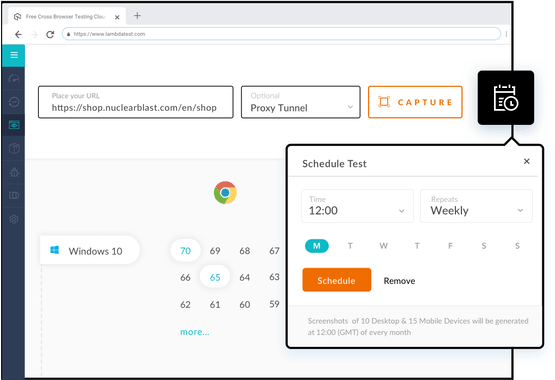Select the Windows 10 OS pill
Viewport: 555px width, 380px height.
pyautogui.click(x=90, y=251)
